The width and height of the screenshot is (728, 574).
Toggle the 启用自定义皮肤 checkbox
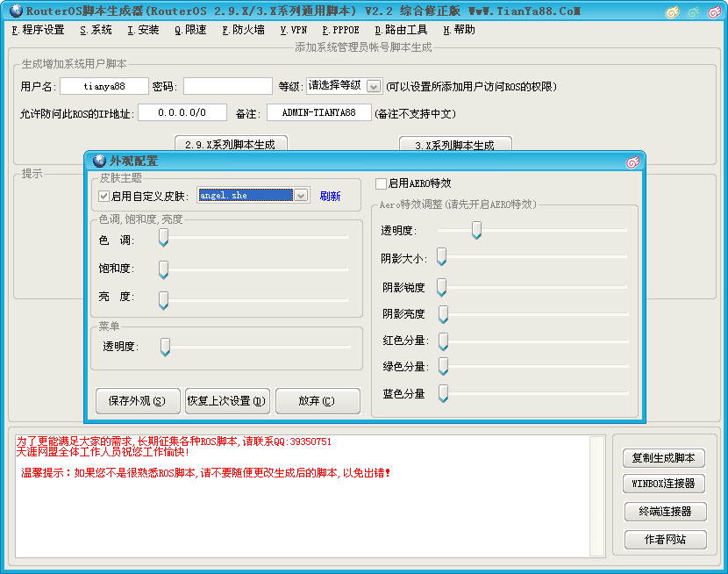(104, 196)
